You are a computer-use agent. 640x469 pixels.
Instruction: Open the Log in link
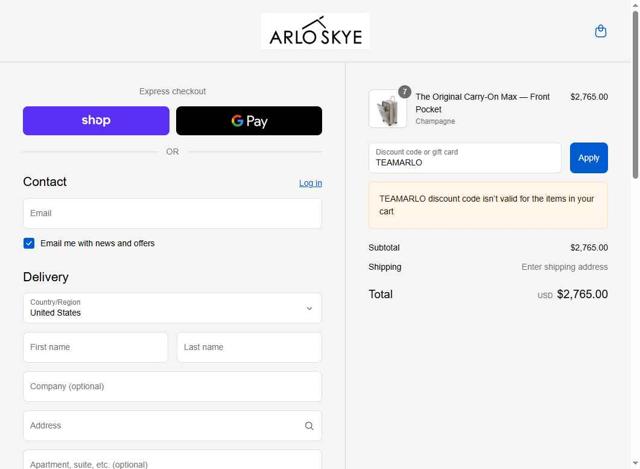[311, 183]
